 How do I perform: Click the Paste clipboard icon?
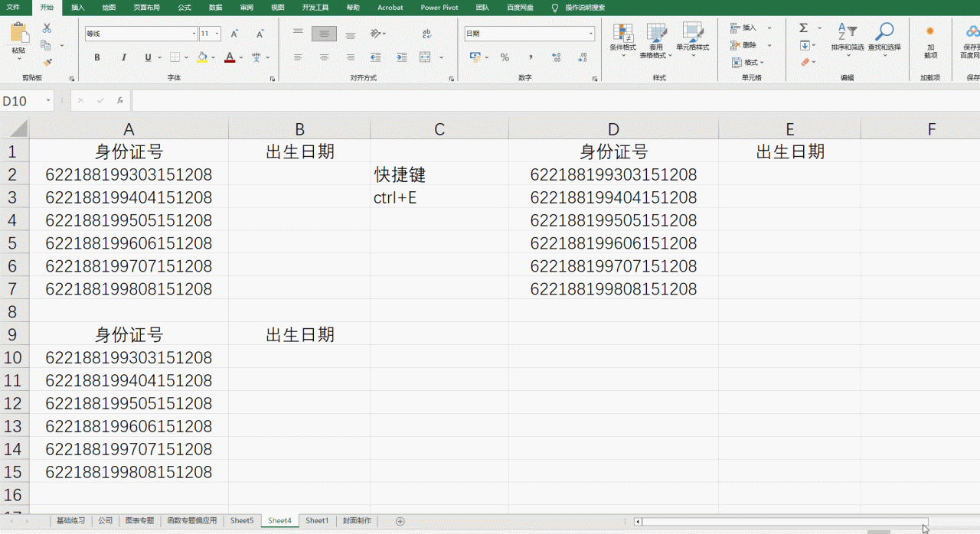point(18,33)
